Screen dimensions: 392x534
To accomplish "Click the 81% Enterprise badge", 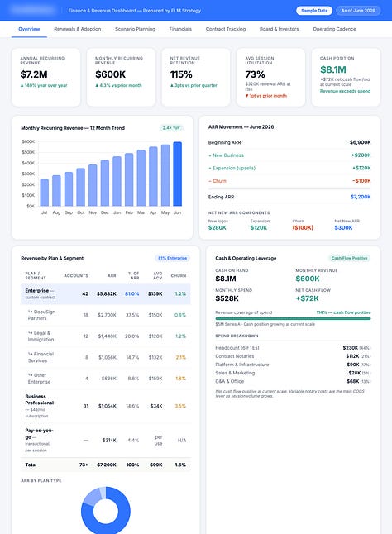I will click(172, 258).
